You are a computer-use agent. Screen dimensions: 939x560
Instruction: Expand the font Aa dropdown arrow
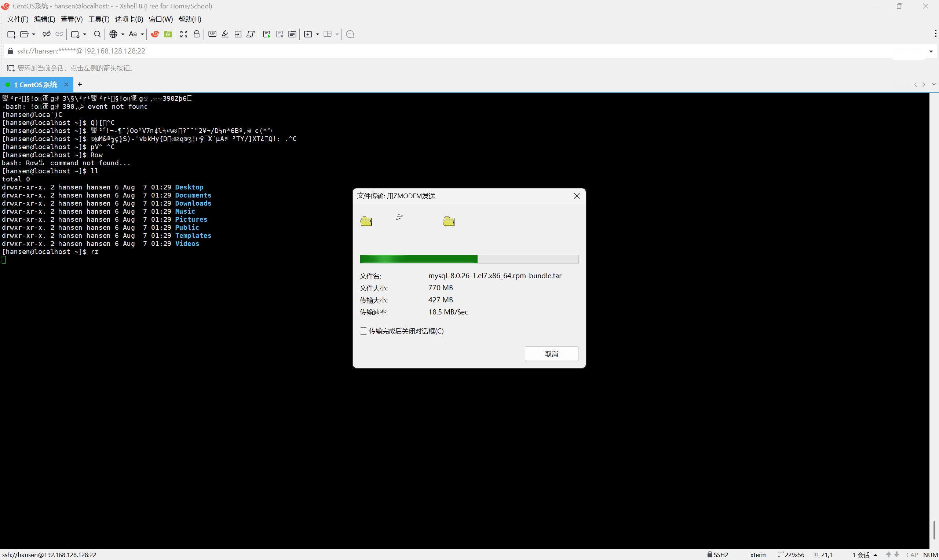(x=142, y=34)
